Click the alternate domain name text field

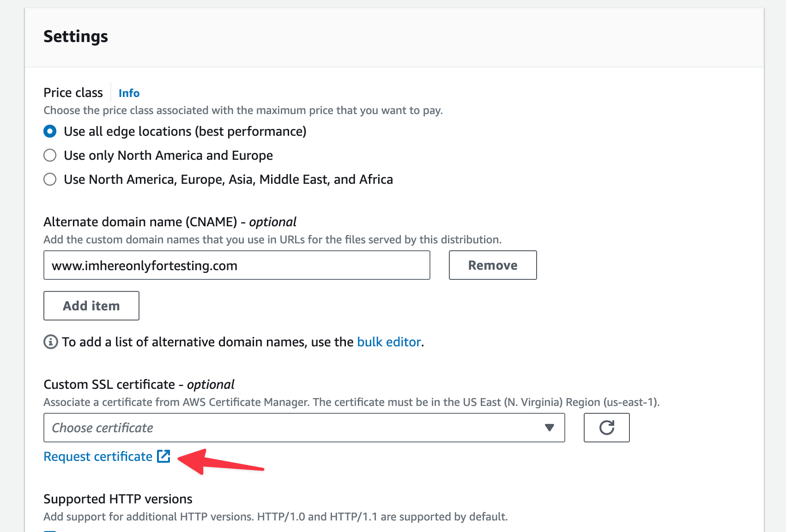tap(236, 266)
